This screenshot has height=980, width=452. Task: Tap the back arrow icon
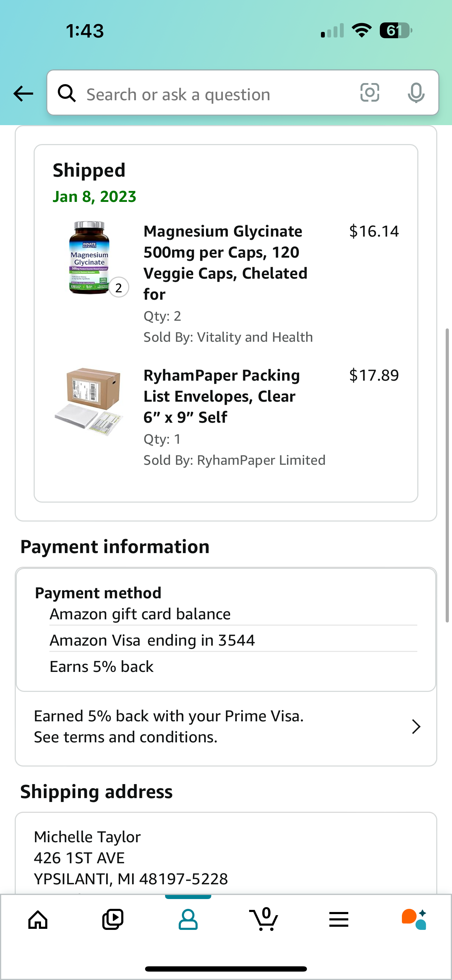point(23,93)
